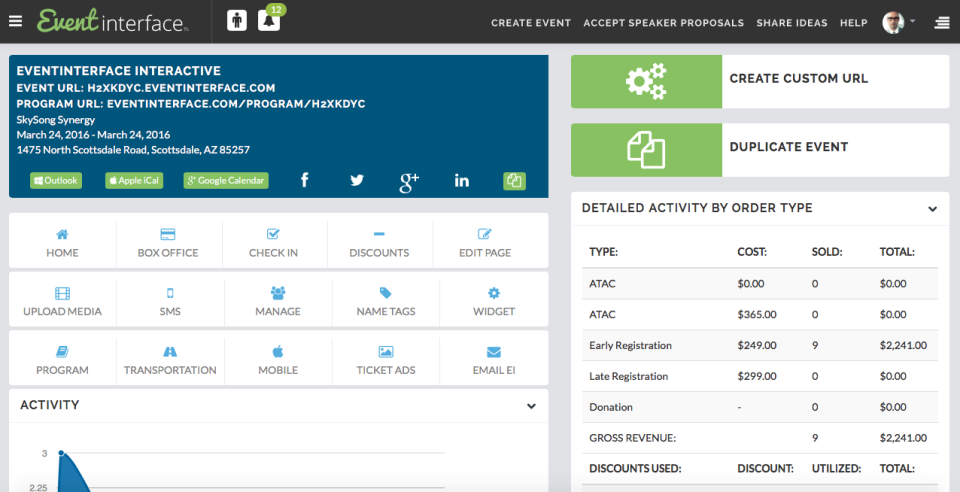Image resolution: width=960 pixels, height=492 pixels.
Task: Open the Widget tile
Action: pos(493,302)
